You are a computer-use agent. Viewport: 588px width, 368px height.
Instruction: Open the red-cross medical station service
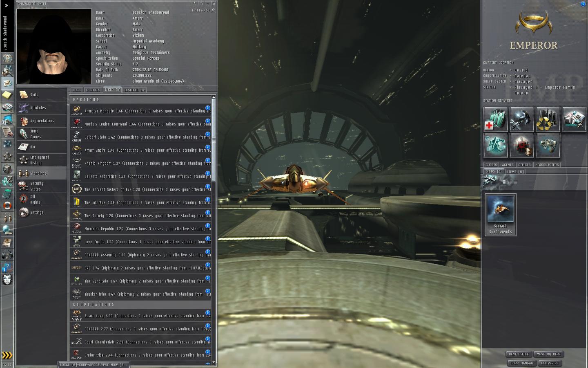point(495,119)
